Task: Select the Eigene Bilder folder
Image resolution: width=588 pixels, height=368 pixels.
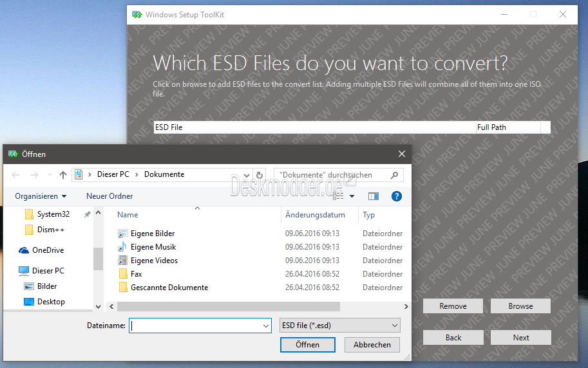Action: point(153,234)
